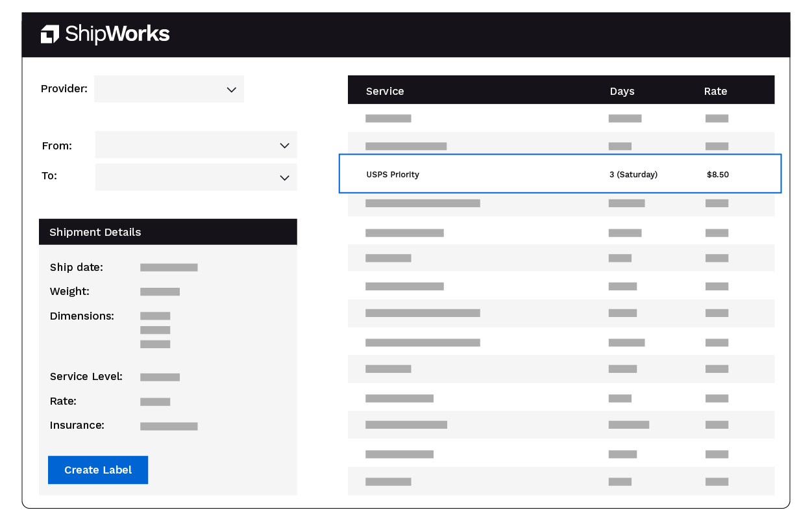Click the 3 (Saturday) delivery days cell
This screenshot has width=812, height=521.
pyautogui.click(x=633, y=174)
